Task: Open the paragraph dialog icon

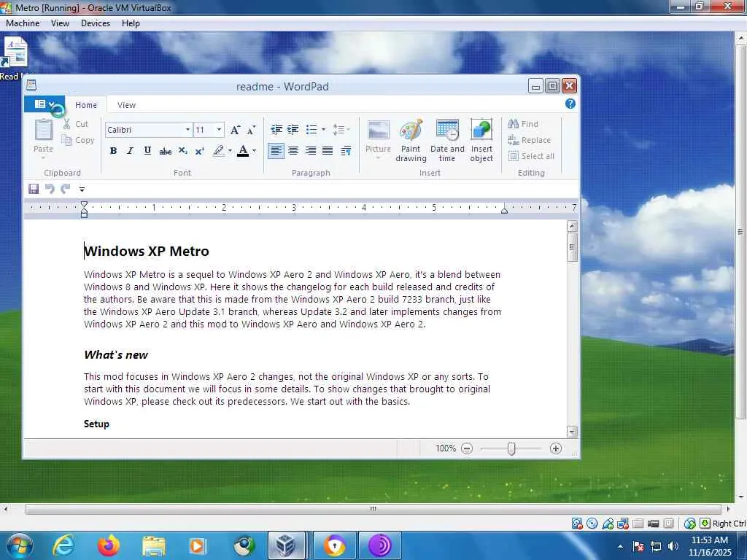Action: 347,151
